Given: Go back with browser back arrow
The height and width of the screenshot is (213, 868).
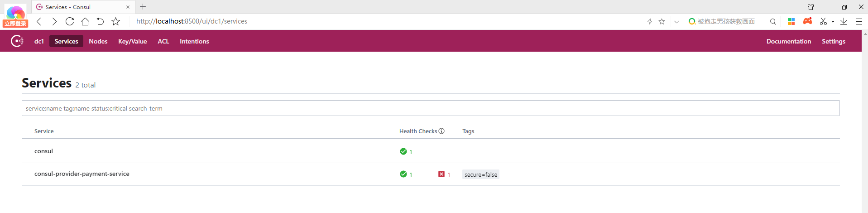Looking at the screenshot, I should tap(39, 21).
